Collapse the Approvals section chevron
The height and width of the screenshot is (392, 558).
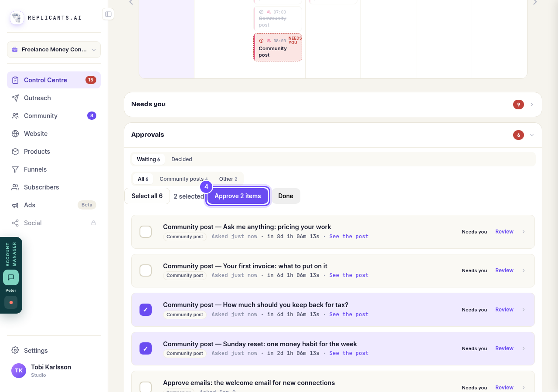point(532,135)
